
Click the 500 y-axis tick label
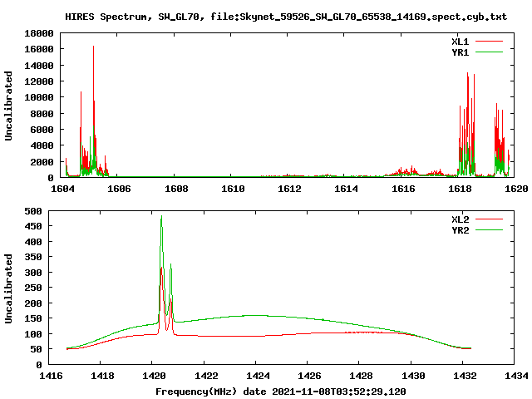point(33,211)
